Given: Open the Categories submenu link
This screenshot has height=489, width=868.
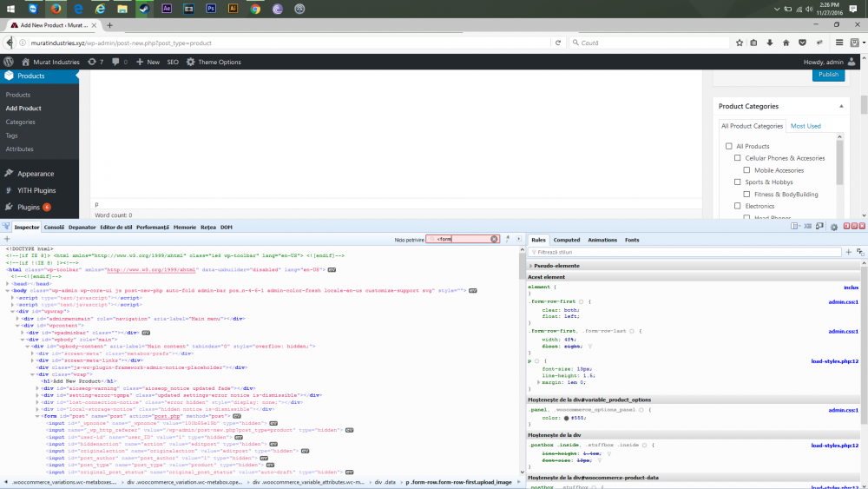Looking at the screenshot, I should pyautogui.click(x=21, y=122).
